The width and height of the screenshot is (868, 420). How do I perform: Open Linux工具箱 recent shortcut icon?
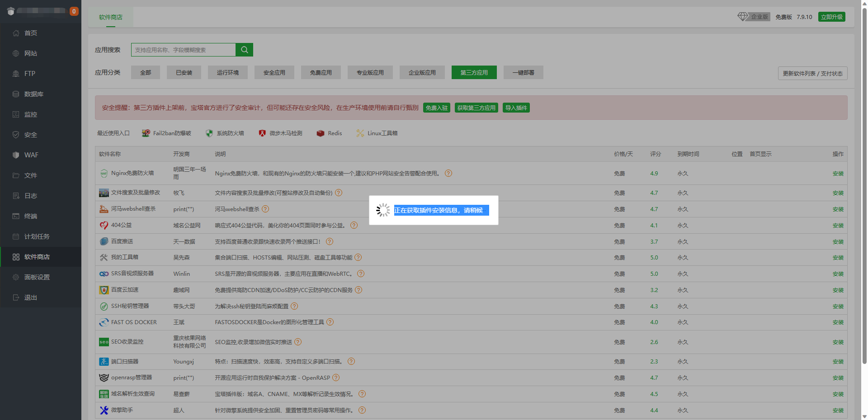click(x=360, y=133)
